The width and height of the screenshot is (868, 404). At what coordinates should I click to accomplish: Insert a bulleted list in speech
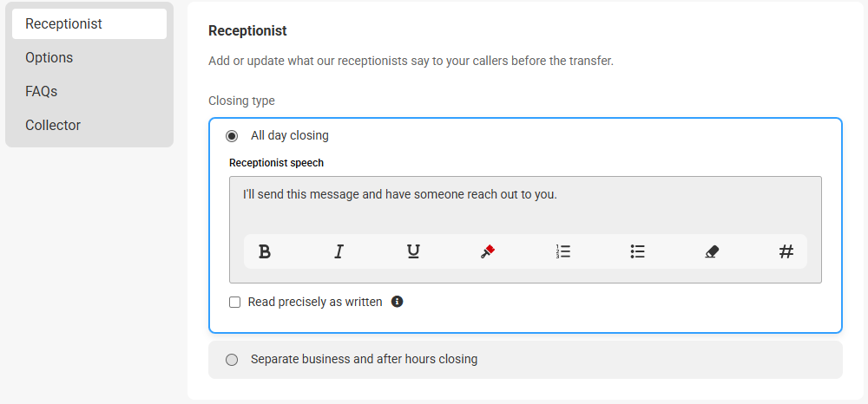click(x=637, y=252)
